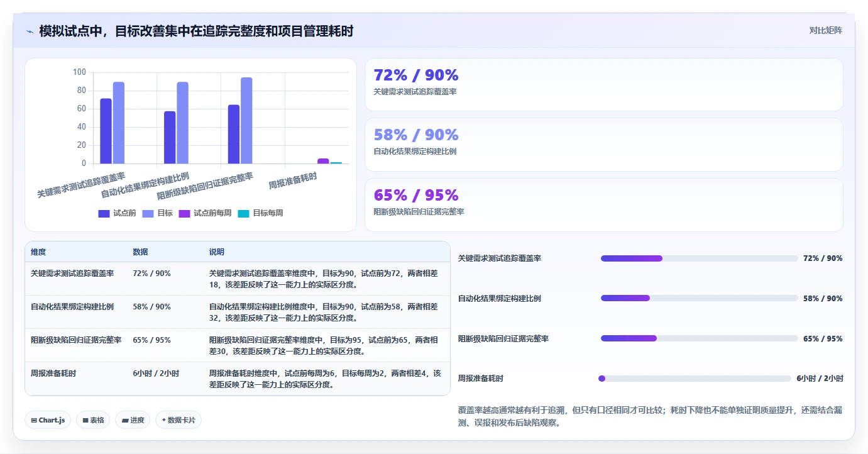Toggle the 目标 legend item in the chart

pos(157,213)
